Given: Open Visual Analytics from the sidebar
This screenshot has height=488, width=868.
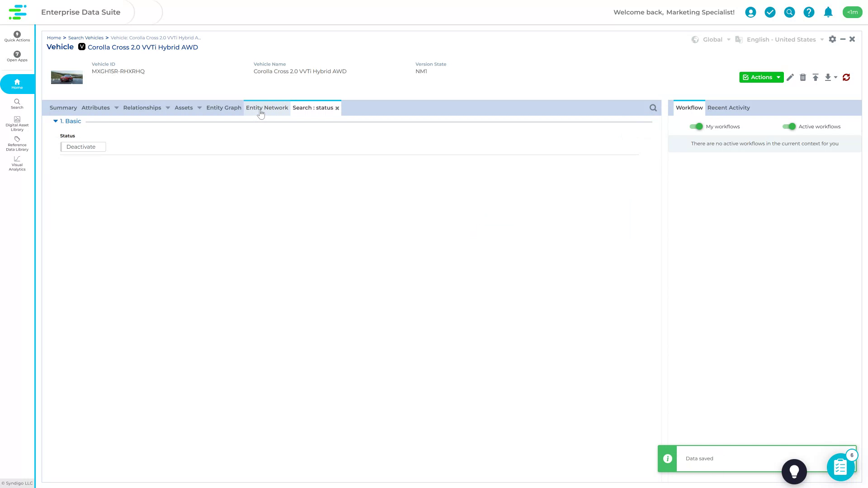Looking at the screenshot, I should 17,163.
